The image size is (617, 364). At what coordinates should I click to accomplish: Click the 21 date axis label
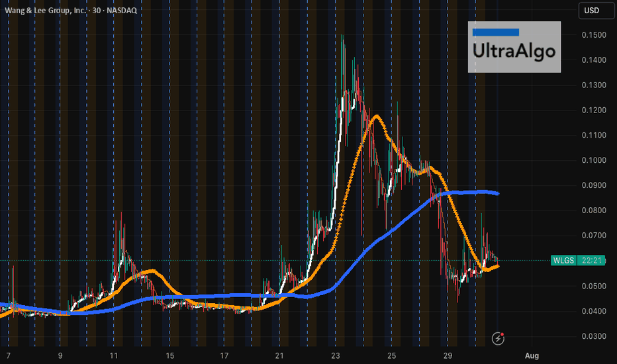click(x=279, y=356)
